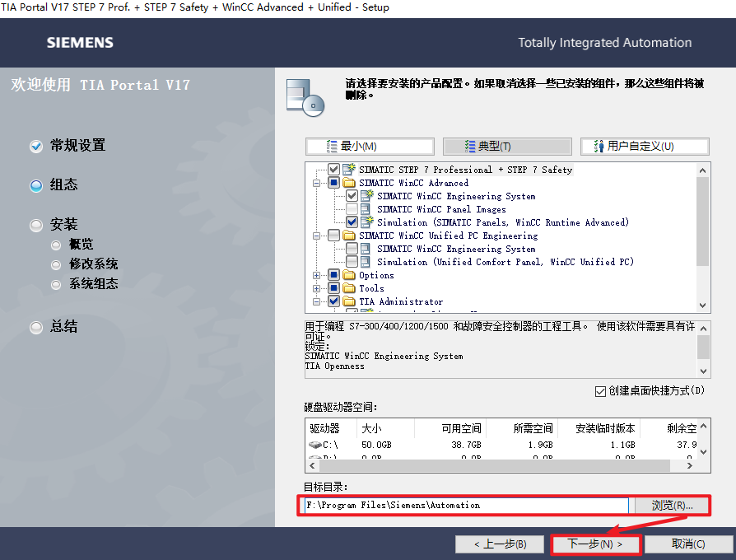Screen dimensions: 736x560
Task: Expand the Tools tree node
Action: pyautogui.click(x=317, y=288)
